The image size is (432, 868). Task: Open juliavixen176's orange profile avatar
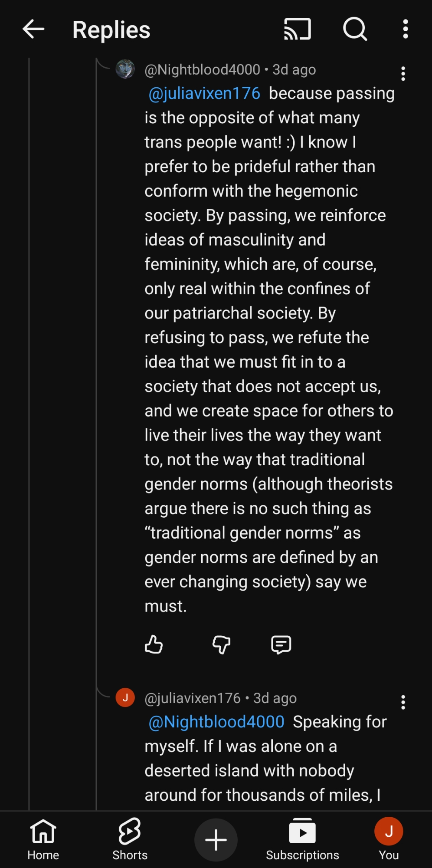(125, 697)
